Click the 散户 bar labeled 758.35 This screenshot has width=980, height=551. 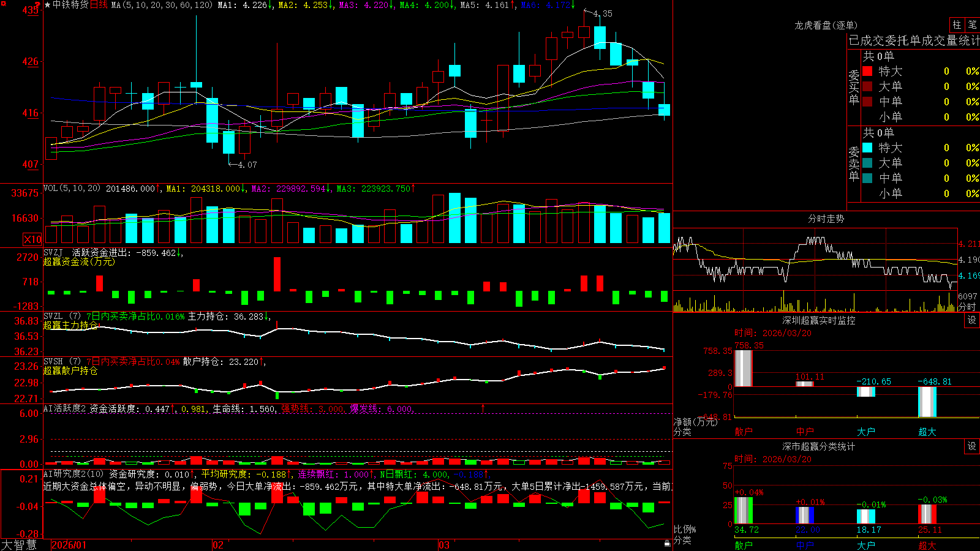(x=743, y=368)
